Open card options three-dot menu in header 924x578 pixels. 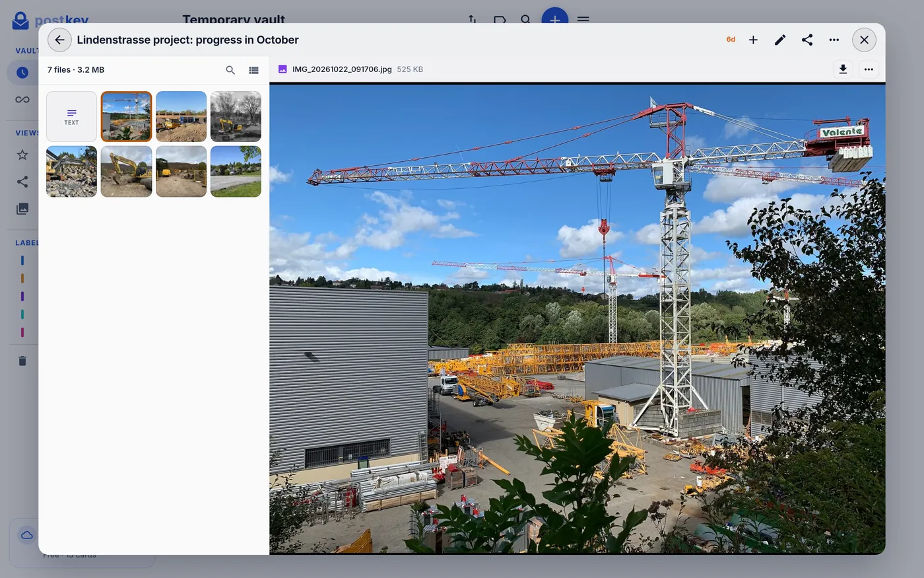(x=834, y=40)
